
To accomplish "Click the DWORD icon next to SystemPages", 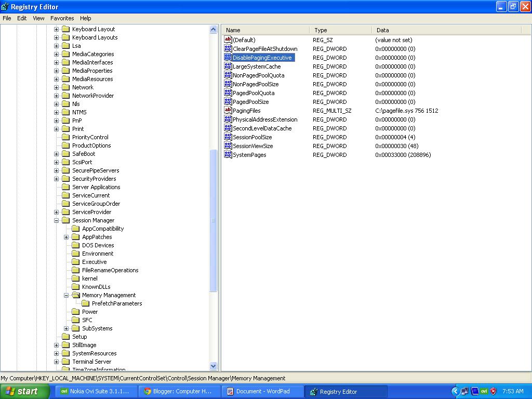I will point(228,154).
